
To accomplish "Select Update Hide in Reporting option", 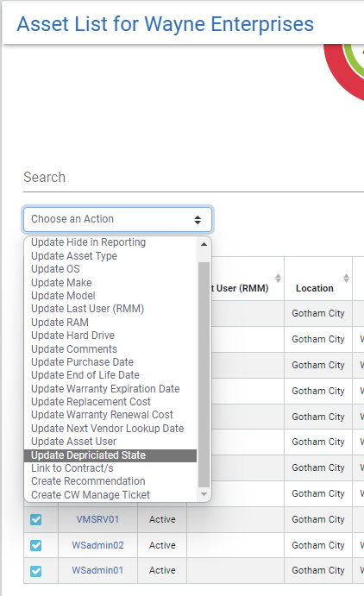I will pyautogui.click(x=110, y=242).
